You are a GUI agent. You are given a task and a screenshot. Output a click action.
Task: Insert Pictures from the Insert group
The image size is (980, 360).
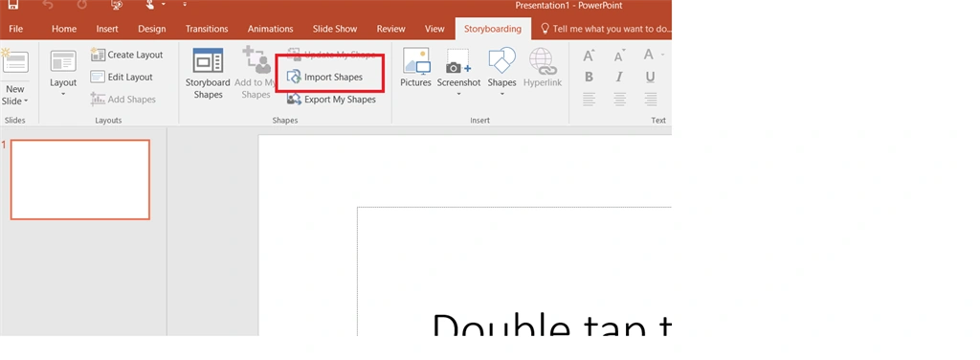pos(415,67)
